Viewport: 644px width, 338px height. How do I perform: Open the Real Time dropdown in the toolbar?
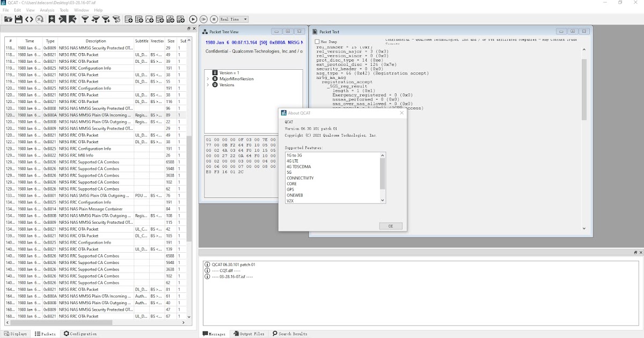coord(234,19)
